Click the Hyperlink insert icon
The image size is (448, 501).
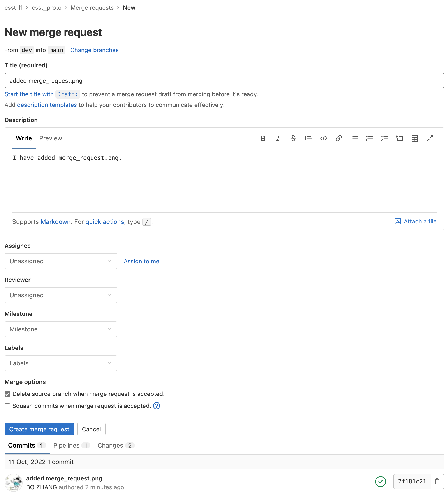click(339, 138)
